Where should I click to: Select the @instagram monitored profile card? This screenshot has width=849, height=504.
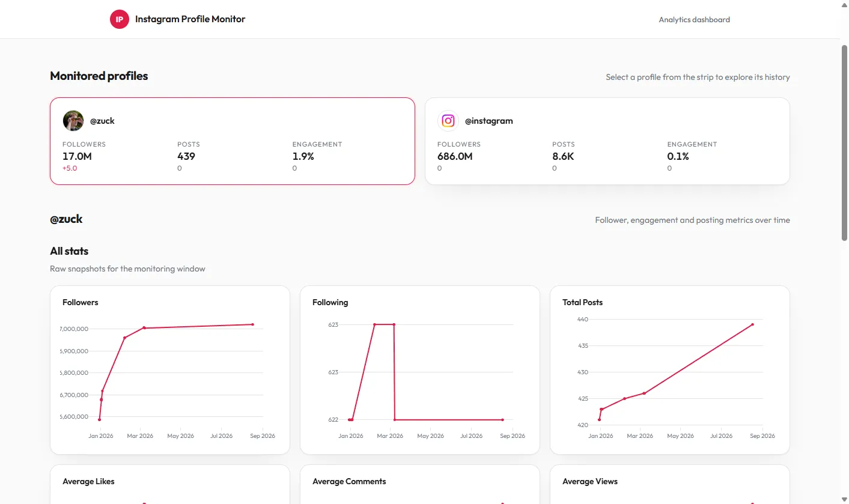tap(607, 141)
